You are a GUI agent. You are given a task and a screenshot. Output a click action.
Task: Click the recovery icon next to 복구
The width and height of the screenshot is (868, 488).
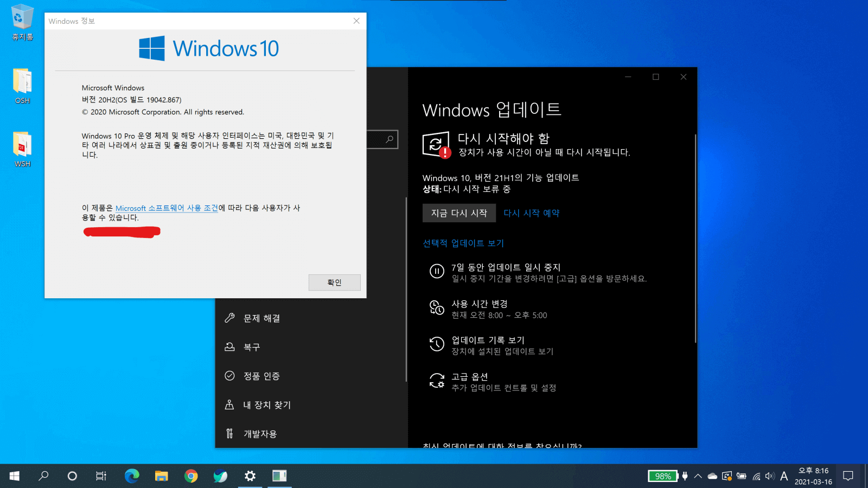[x=229, y=346]
